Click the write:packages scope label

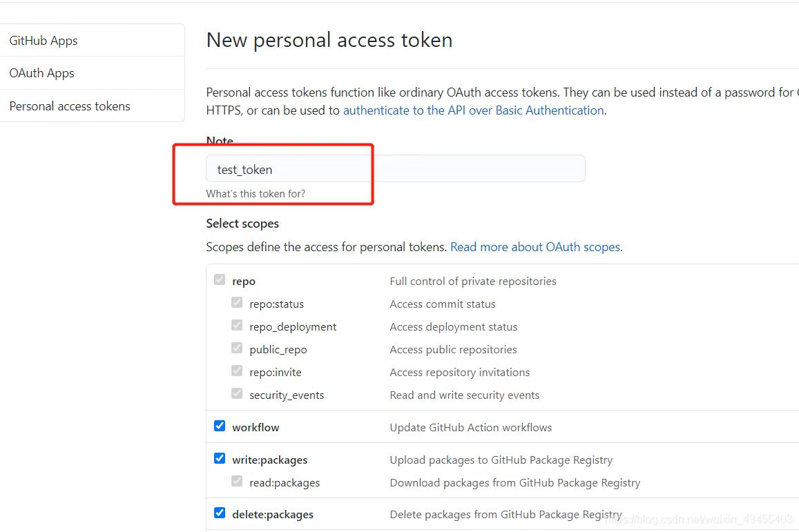click(x=269, y=460)
